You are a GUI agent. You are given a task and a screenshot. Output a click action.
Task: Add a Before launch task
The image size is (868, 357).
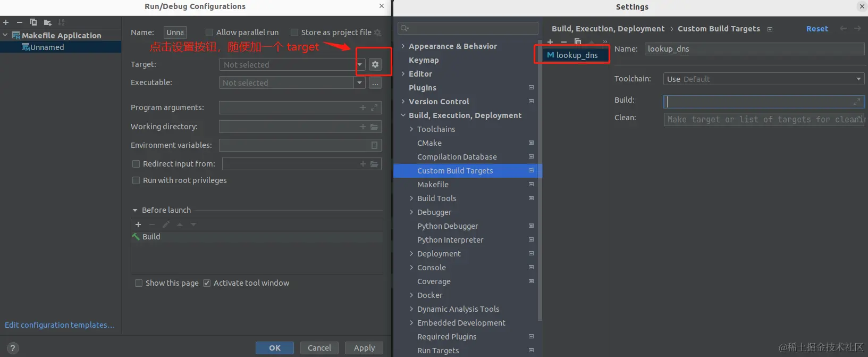[138, 225]
